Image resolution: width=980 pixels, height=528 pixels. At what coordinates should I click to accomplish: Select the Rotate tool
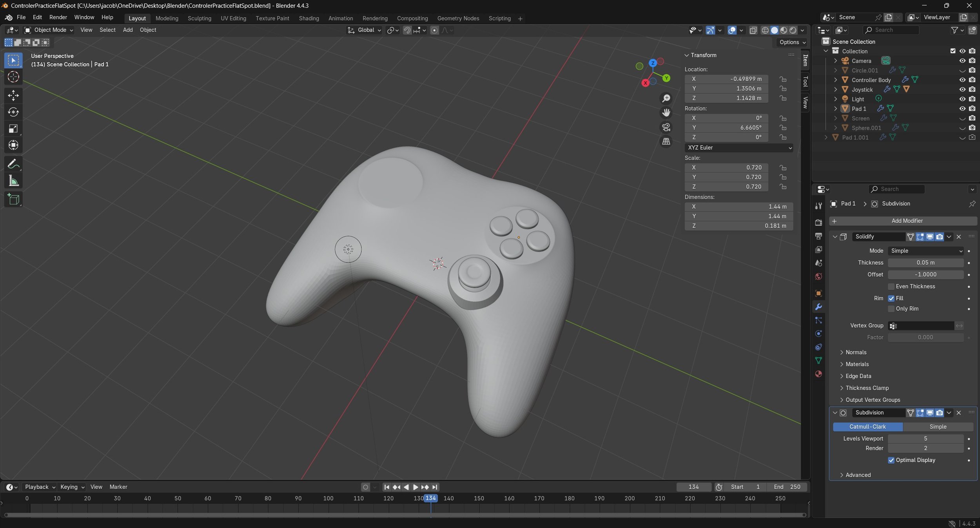tap(13, 112)
